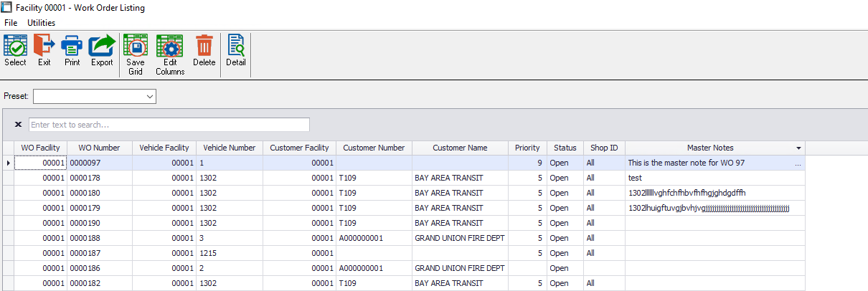The width and height of the screenshot is (868, 291).
Task: Click the search text field
Action: pyautogui.click(x=169, y=125)
